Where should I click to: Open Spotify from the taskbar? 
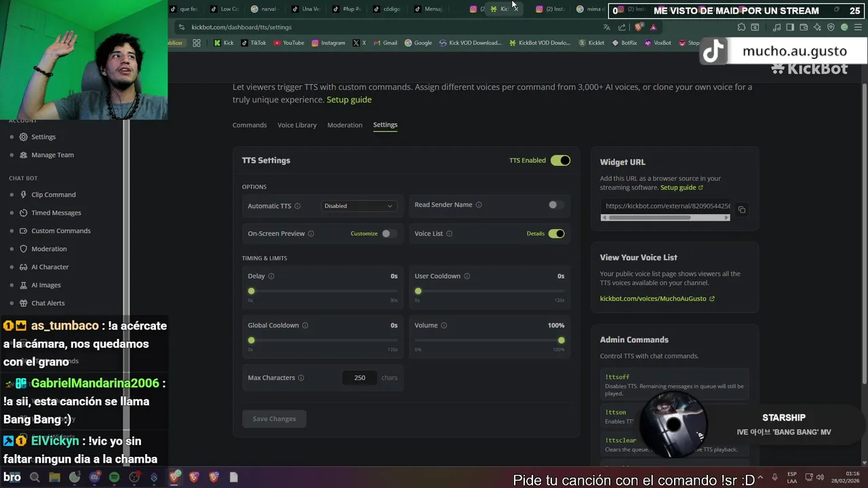pos(114,477)
